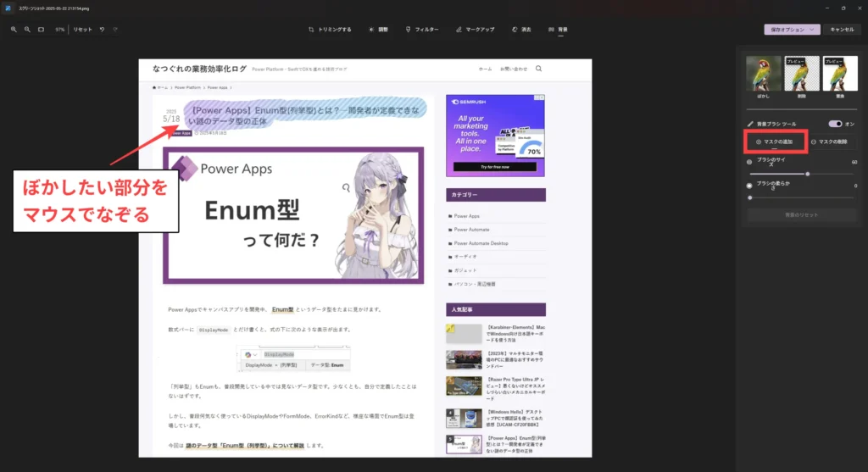Viewport: 868px width, 472px height.
Task: Click the zoom out magnifier icon
Action: pos(27,30)
